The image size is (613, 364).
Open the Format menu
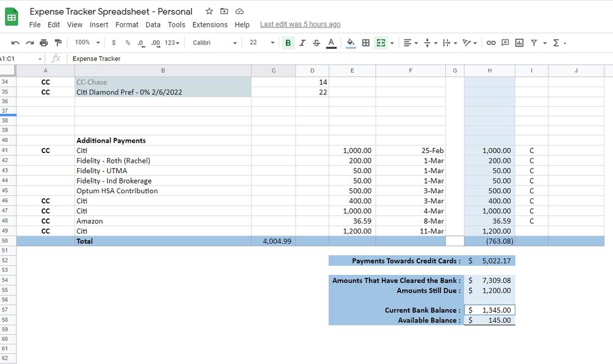pyautogui.click(x=127, y=24)
